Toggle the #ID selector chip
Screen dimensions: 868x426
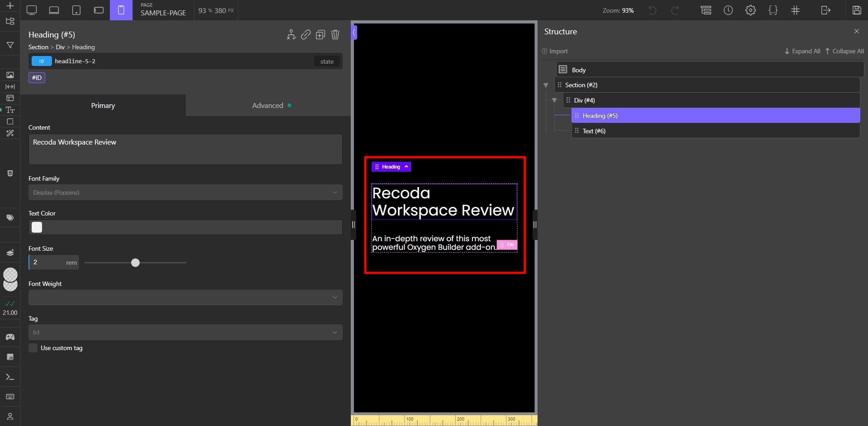click(37, 77)
